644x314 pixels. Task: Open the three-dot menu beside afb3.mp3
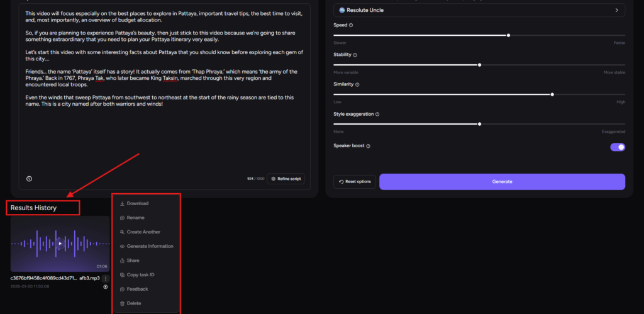pos(106,278)
